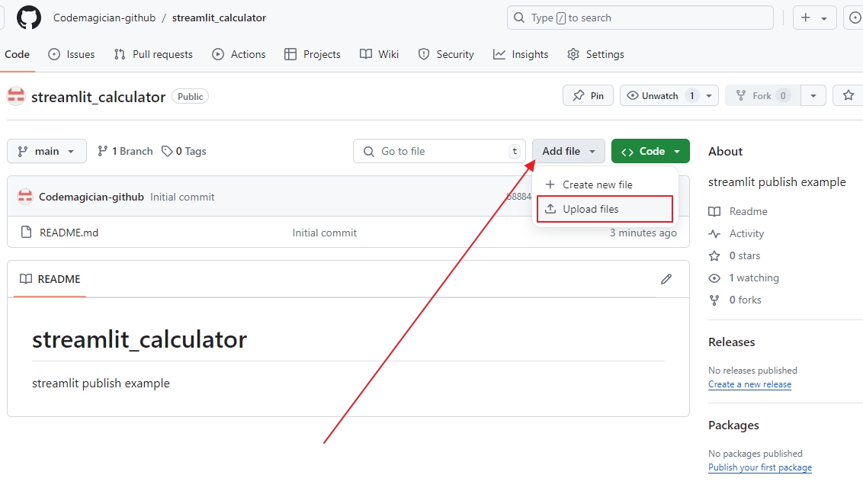The width and height of the screenshot is (863, 504).
Task: Switch to the Code tab
Action: click(x=17, y=54)
